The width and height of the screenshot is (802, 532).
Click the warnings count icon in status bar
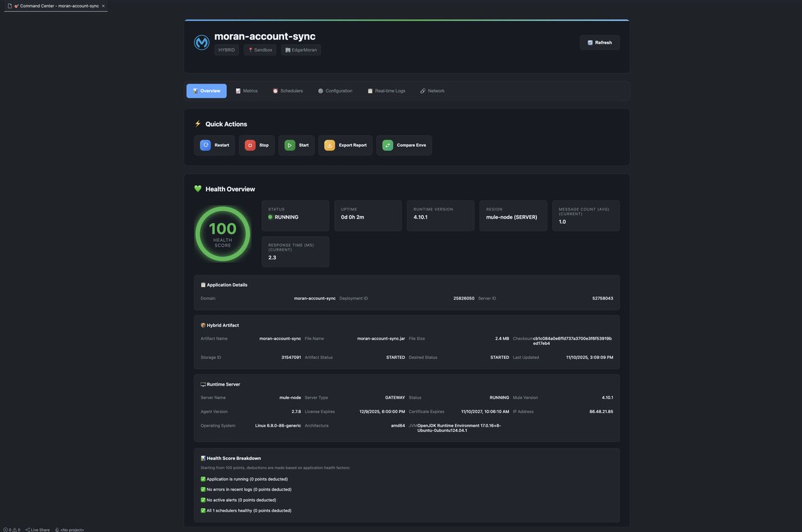(x=15, y=529)
